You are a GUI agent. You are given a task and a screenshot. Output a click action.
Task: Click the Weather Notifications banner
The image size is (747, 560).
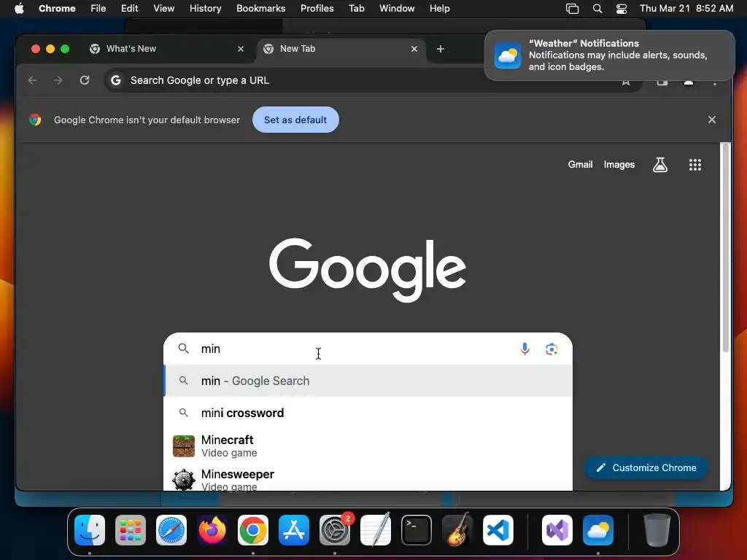pos(609,55)
